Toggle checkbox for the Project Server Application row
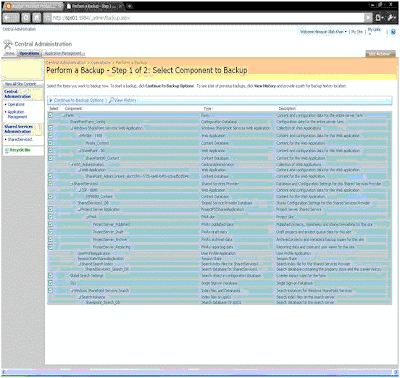 51,209
